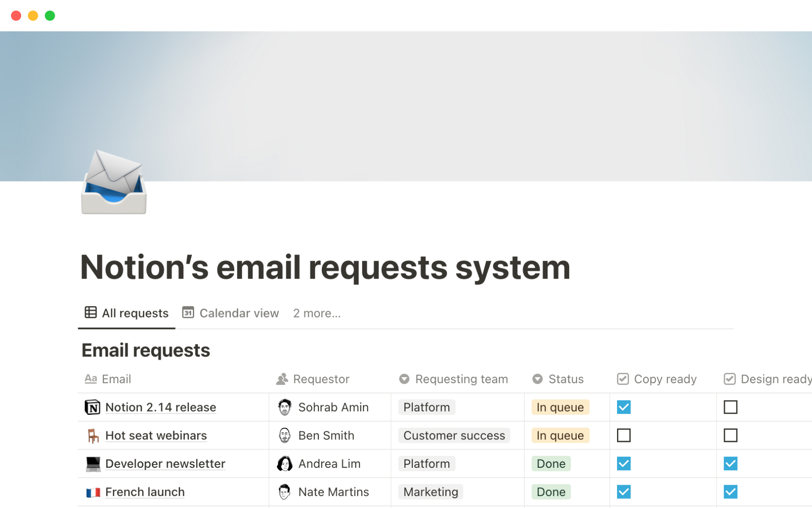The height and width of the screenshot is (508, 812).
Task: Open the Developer newsletter page link
Action: (x=165, y=464)
